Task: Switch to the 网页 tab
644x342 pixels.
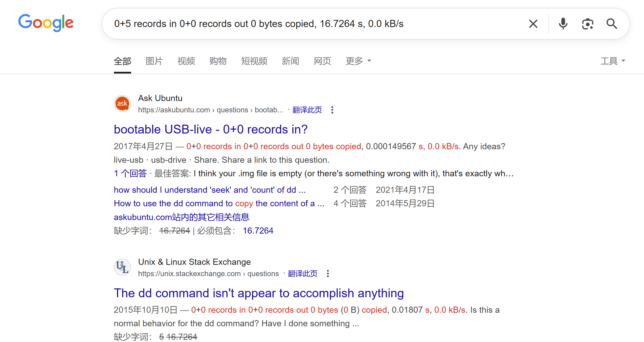Action: pyautogui.click(x=322, y=61)
